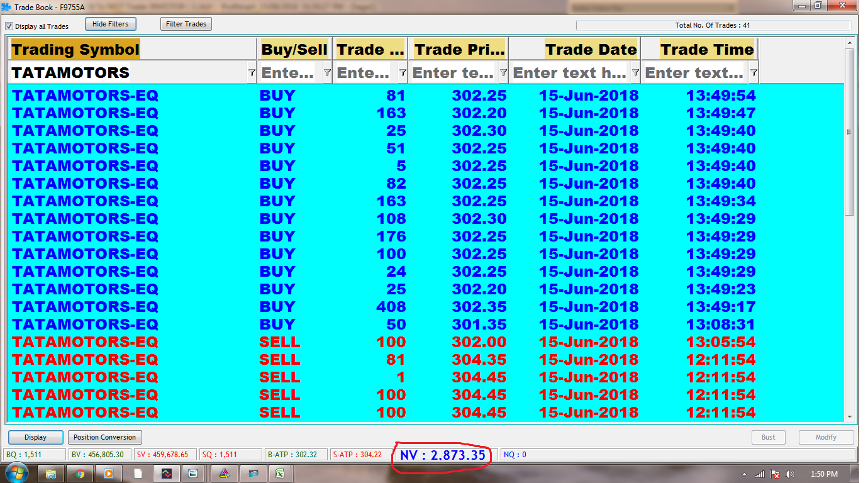Click the BV : 456,805.30 status field
Viewport: 868px width, 483px height.
(101, 455)
